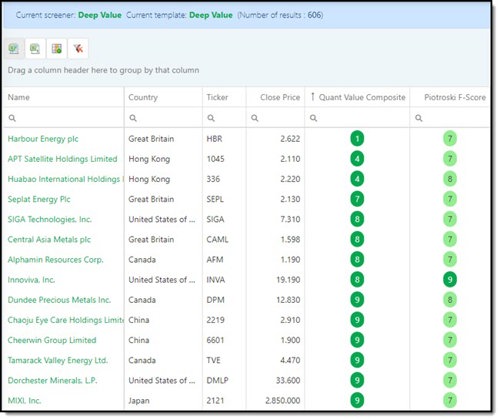Open APT Satellite Holdings Limited link
The width and height of the screenshot is (500, 419).
pos(62,159)
